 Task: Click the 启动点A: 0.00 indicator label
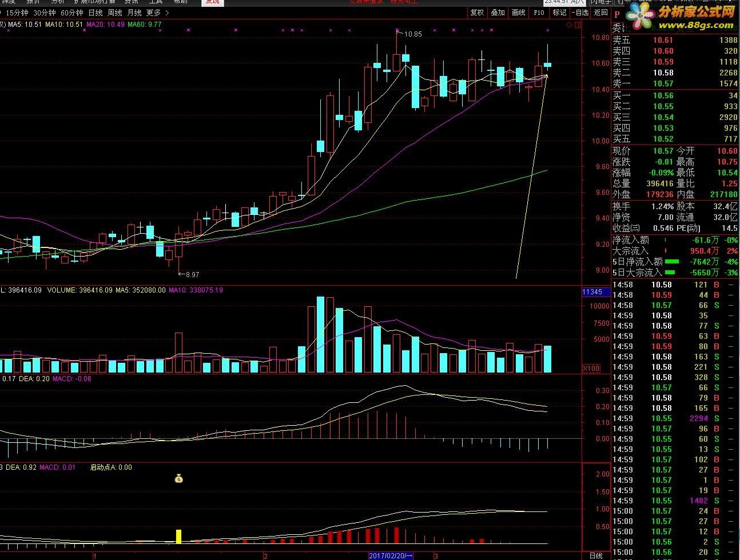[111, 467]
